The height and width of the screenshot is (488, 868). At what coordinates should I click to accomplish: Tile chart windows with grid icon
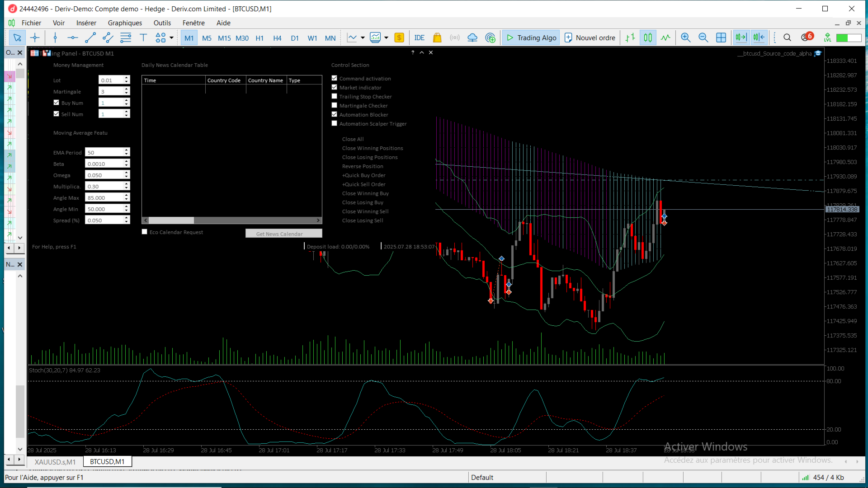pyautogui.click(x=721, y=38)
